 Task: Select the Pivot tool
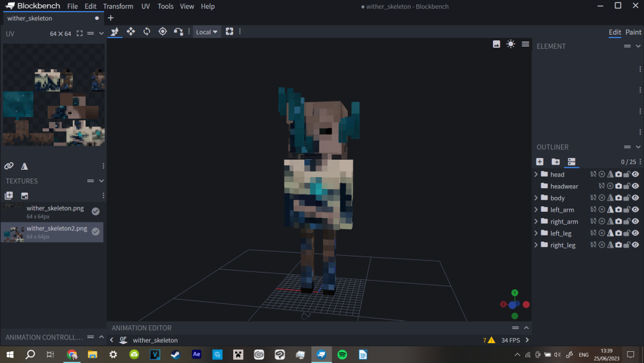(163, 32)
